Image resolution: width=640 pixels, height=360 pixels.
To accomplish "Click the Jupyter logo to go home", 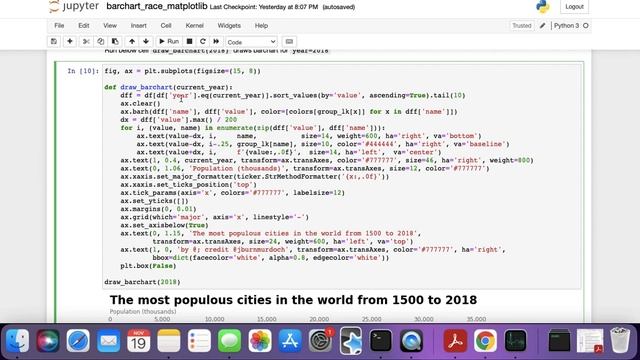I will pos(74,7).
